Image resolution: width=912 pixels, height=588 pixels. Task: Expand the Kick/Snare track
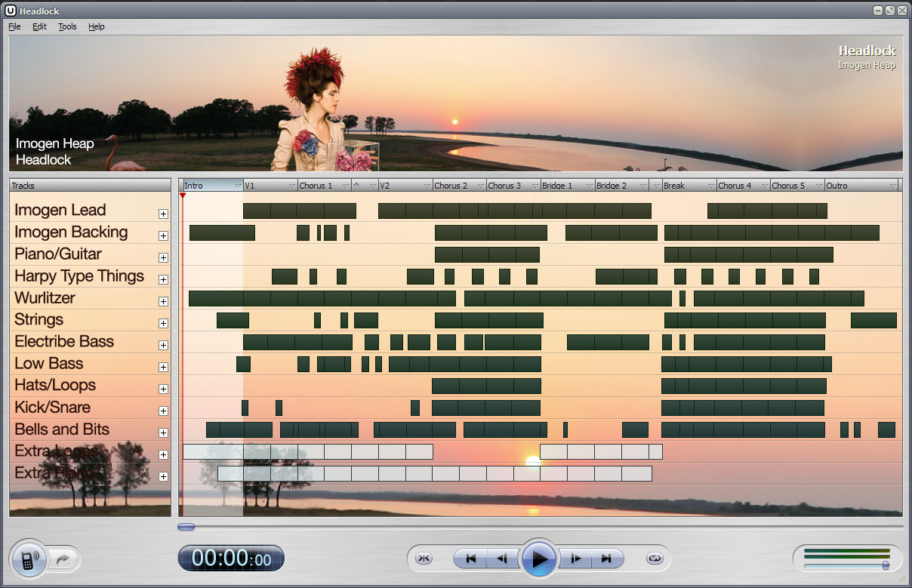click(x=163, y=411)
